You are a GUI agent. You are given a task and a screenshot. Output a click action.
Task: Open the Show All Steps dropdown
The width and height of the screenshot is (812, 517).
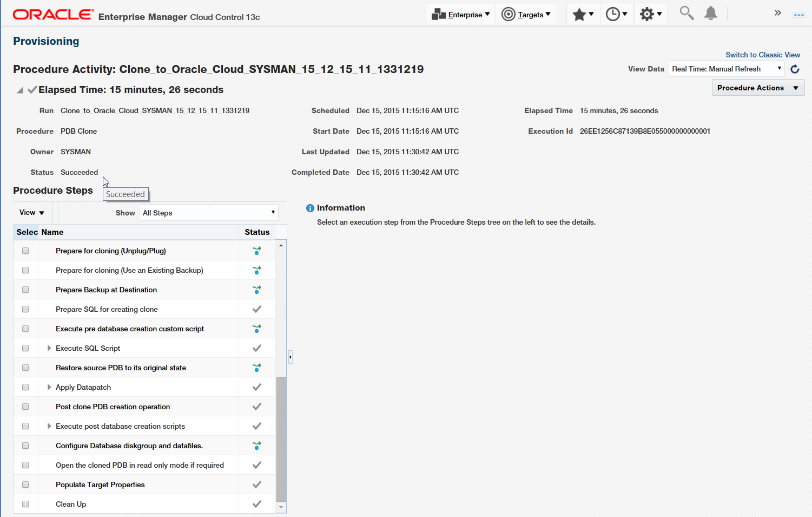pyautogui.click(x=209, y=213)
